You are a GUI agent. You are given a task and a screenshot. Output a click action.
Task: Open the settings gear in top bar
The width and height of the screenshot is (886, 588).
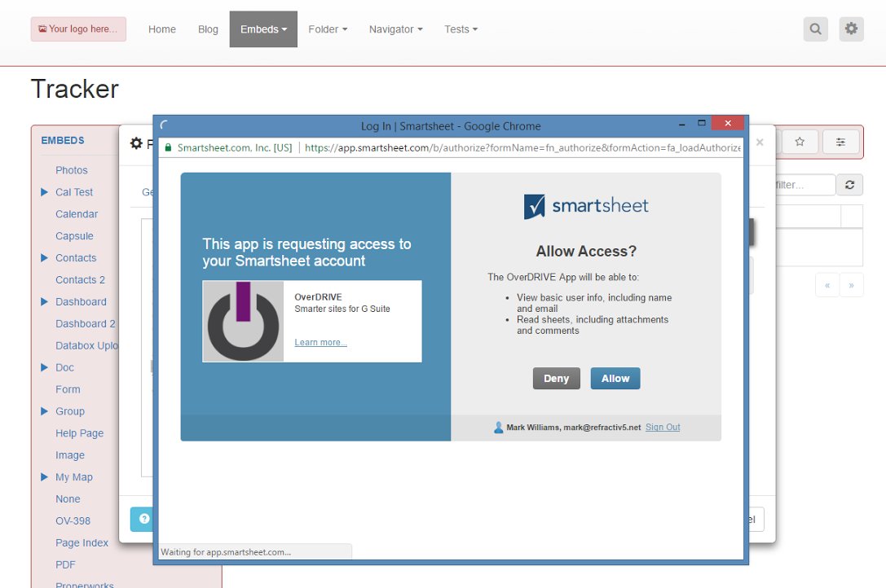click(x=851, y=29)
